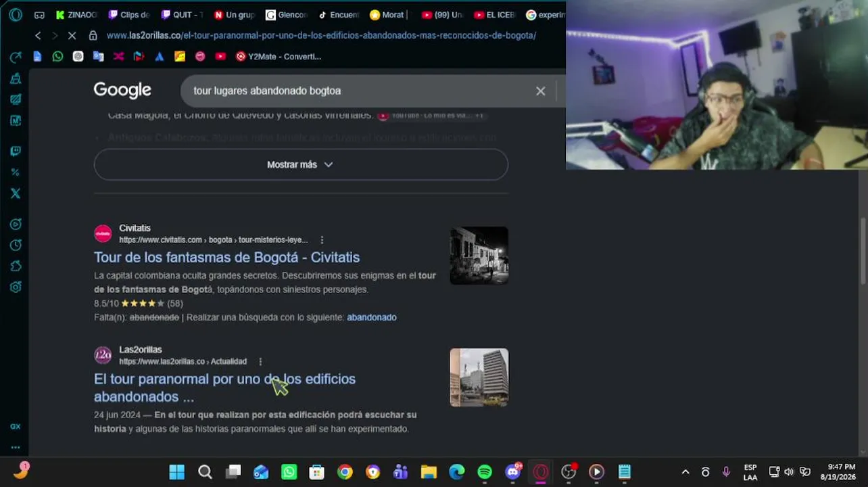The height and width of the screenshot is (487, 868).
Task: Launch Google Chrome from the taskbar
Action: [345, 471]
